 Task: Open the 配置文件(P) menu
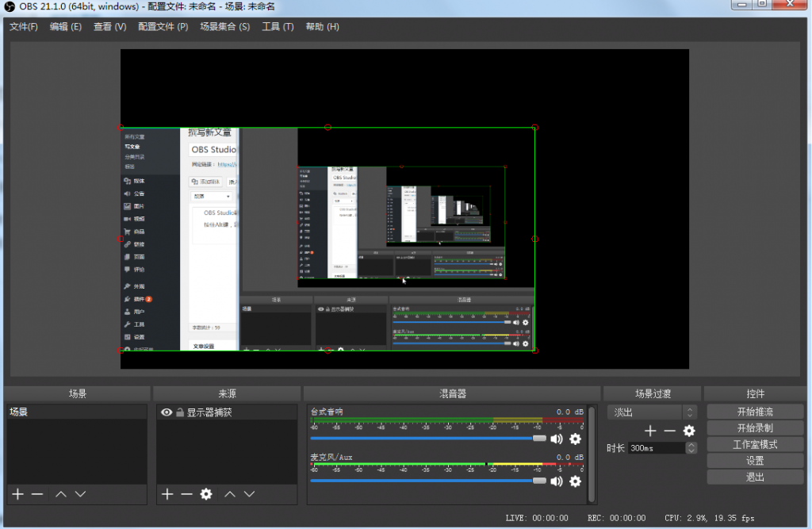click(x=163, y=27)
